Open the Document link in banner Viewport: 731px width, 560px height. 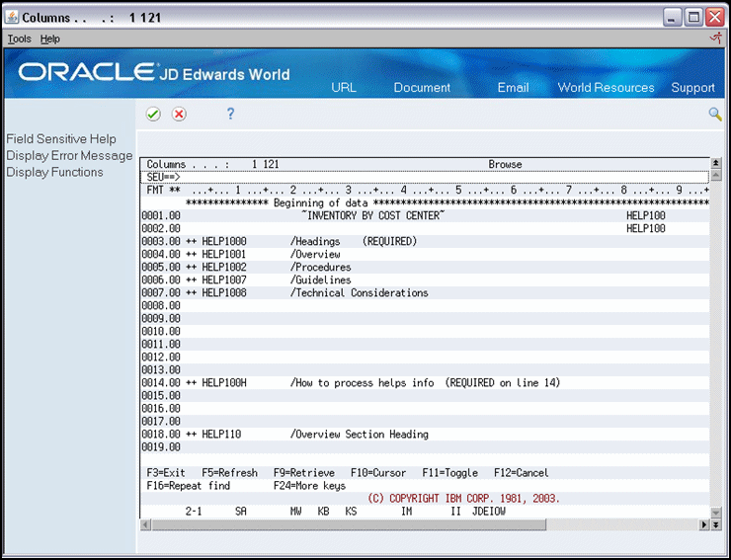pos(422,88)
